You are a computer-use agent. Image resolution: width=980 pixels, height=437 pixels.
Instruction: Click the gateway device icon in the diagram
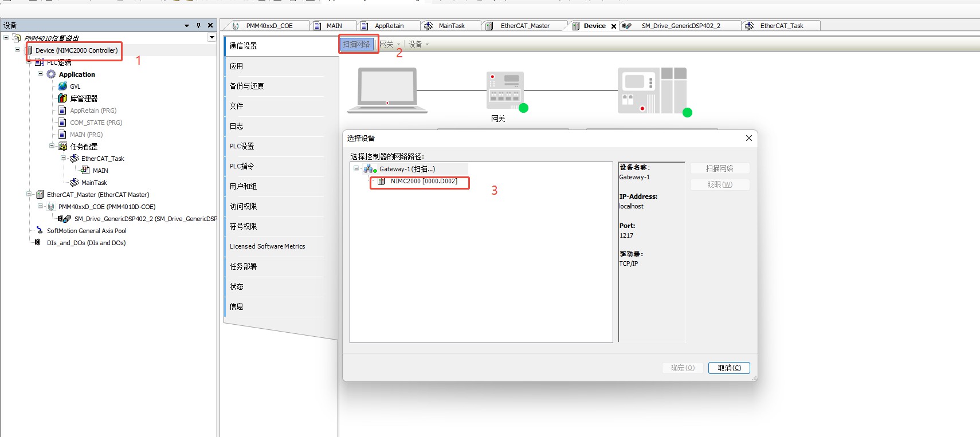click(x=505, y=90)
